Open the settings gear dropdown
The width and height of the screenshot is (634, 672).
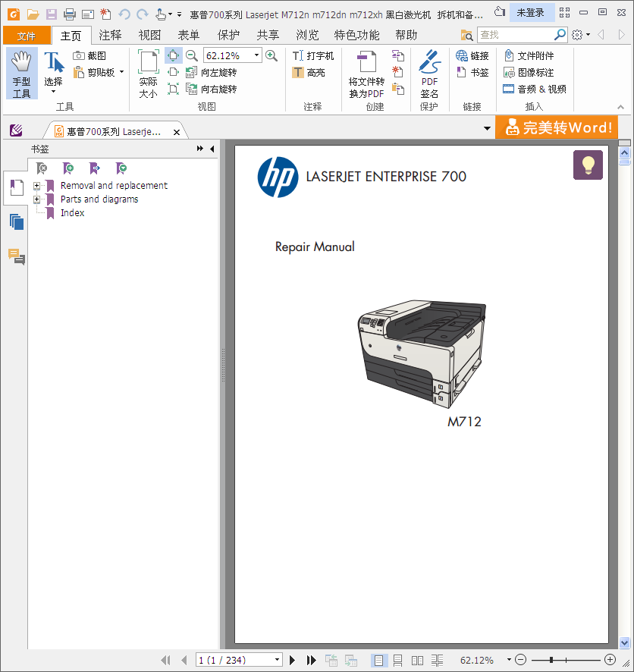(580, 35)
